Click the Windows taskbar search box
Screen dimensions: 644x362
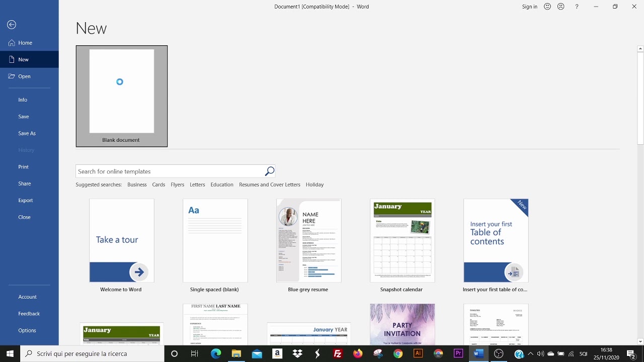coord(92,353)
